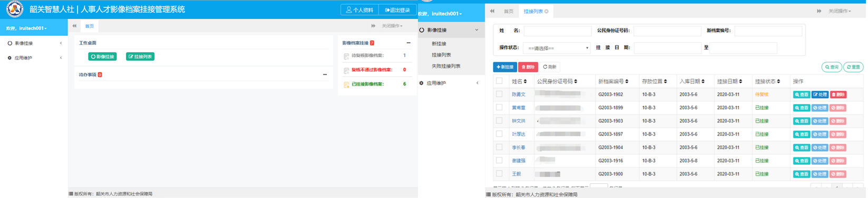Close the 挂接列表 tab with its x icon

coord(547,11)
